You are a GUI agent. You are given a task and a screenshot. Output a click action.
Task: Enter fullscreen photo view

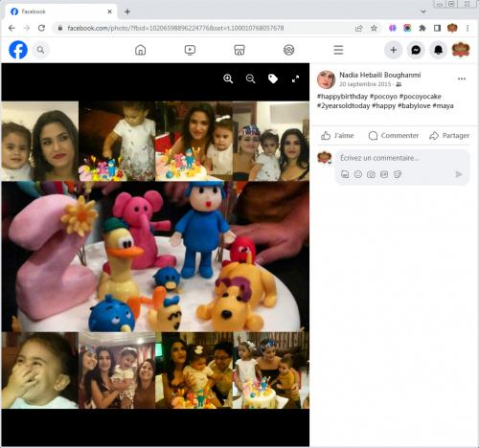pyautogui.click(x=296, y=78)
